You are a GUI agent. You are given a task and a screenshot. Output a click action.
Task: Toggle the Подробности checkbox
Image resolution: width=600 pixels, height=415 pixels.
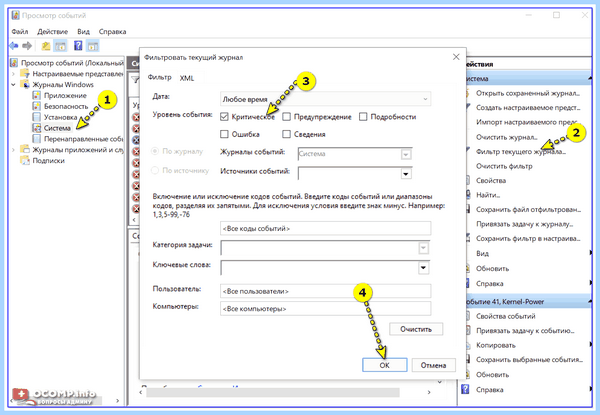(x=363, y=117)
